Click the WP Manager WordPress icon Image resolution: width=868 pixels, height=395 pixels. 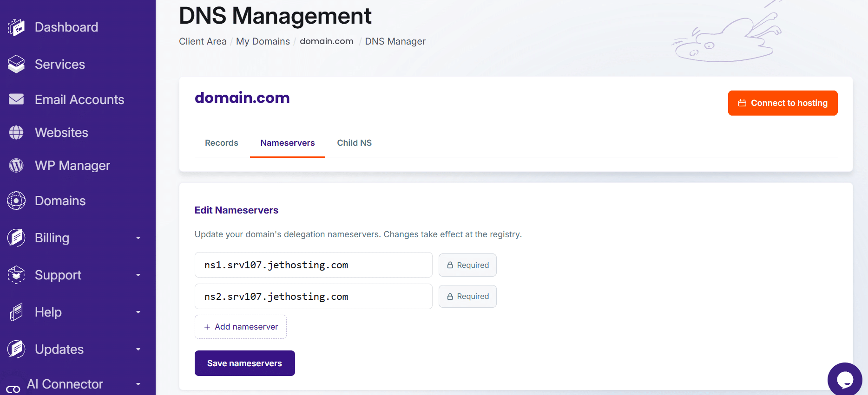point(16,165)
